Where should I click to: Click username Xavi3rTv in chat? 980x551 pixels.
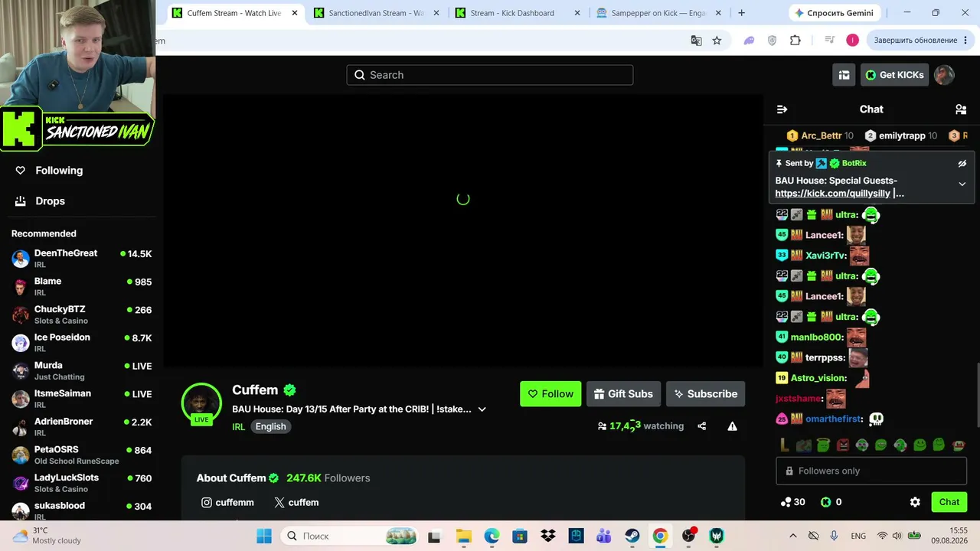826,256
